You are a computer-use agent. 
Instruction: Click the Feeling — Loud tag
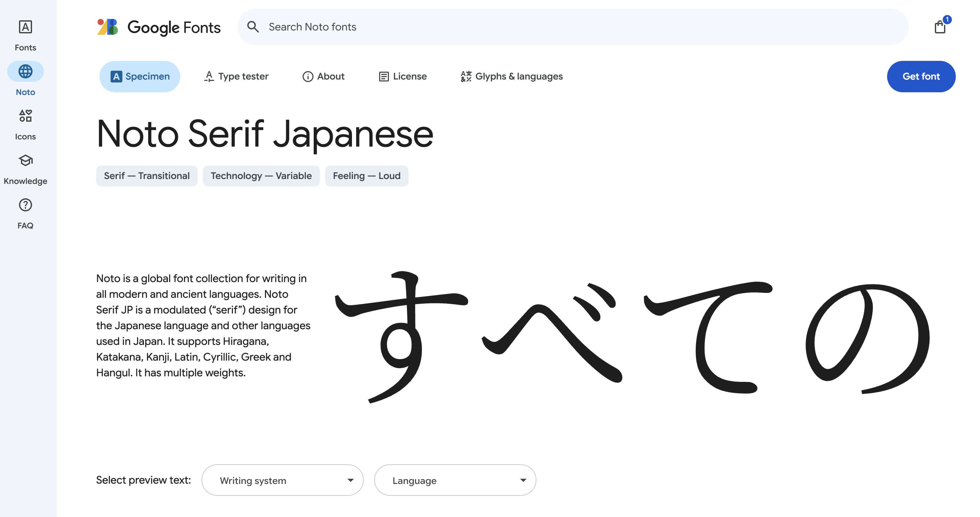pyautogui.click(x=367, y=176)
